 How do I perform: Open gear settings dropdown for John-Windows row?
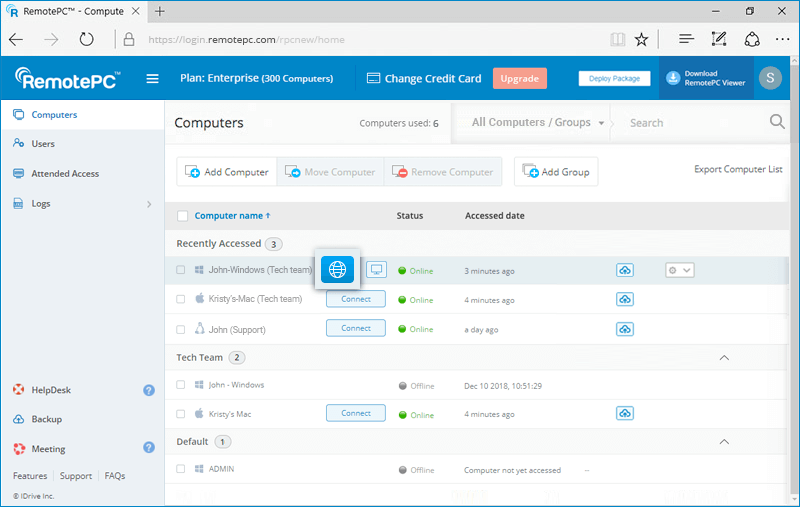click(x=680, y=270)
